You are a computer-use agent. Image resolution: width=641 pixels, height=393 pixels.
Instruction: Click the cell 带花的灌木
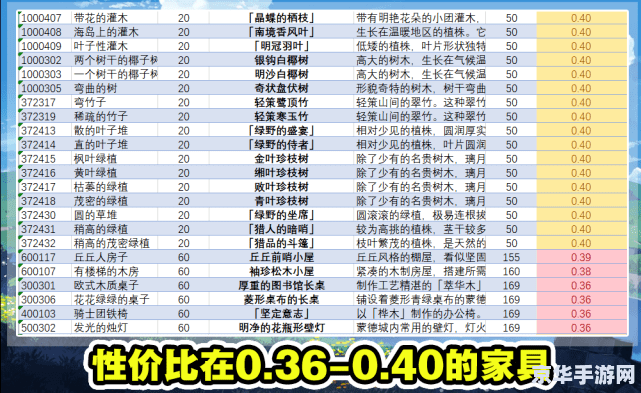pyautogui.click(x=101, y=18)
